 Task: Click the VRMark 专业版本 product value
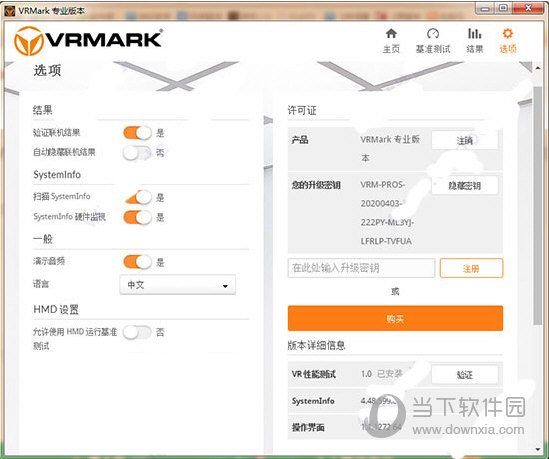(390, 149)
